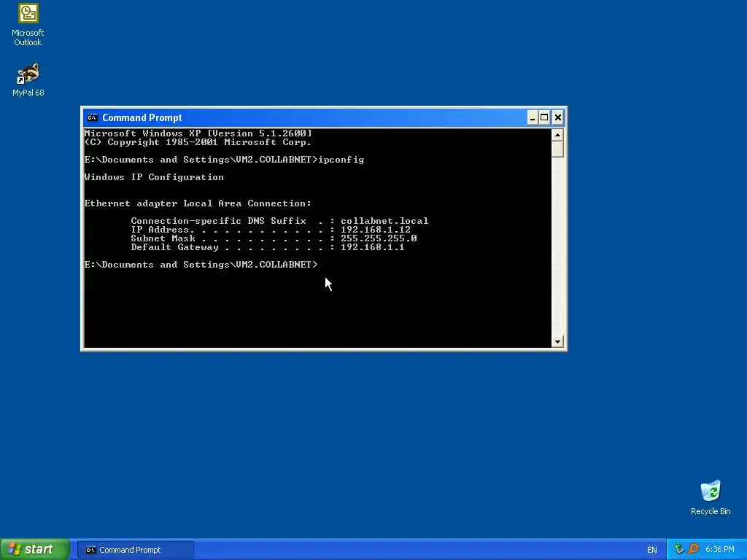Click the 'Microsoft Windows XP [Version 5.1.2600]' line
Viewport: 747px width, 560px height.
tap(198, 133)
